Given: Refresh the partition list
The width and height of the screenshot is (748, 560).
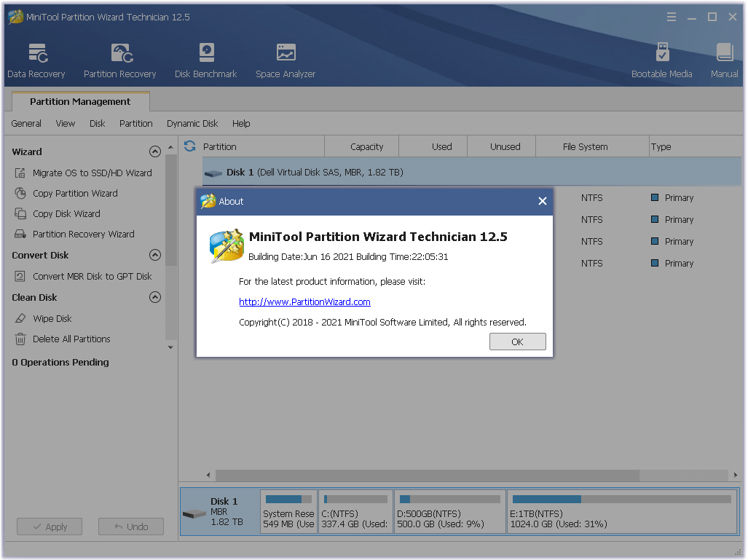Looking at the screenshot, I should coord(190,146).
